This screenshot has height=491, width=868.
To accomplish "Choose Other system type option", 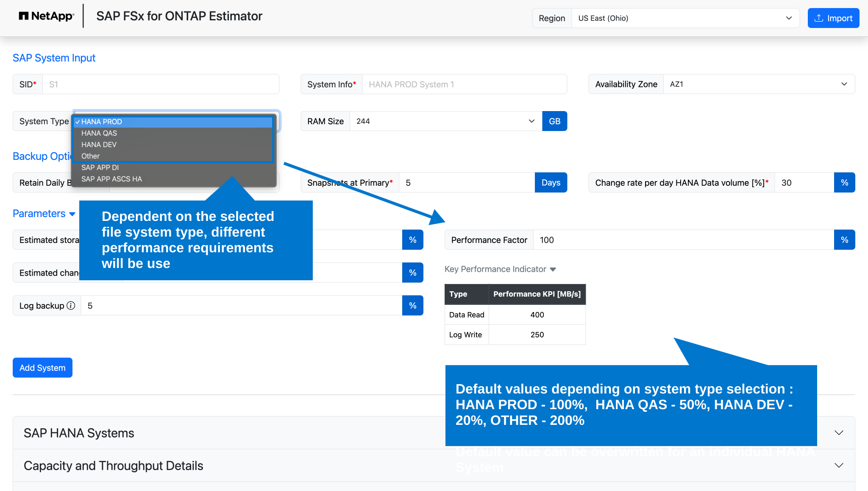I will [x=174, y=156].
